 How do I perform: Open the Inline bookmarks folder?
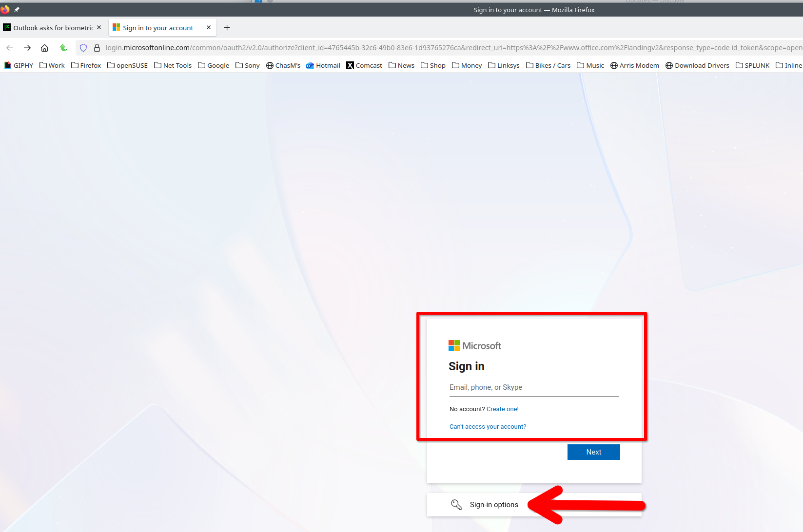click(x=789, y=65)
